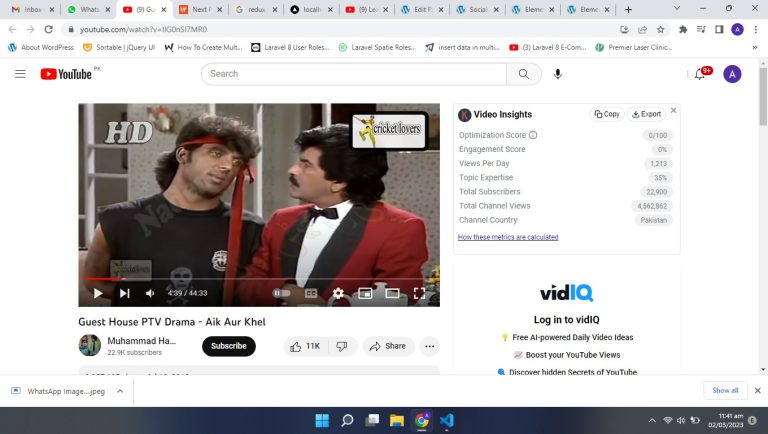This screenshot has height=434, width=768.
Task: Click Optimization Score info icon
Action: [533, 135]
